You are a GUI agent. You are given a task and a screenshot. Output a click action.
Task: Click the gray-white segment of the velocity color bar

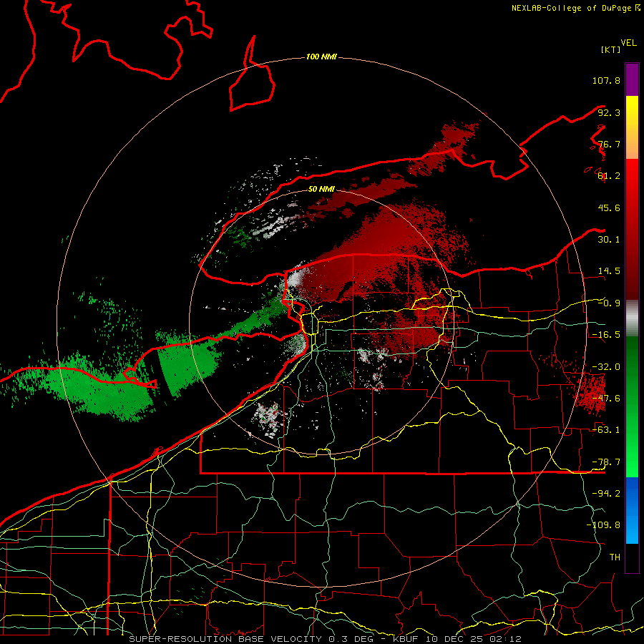(x=632, y=318)
